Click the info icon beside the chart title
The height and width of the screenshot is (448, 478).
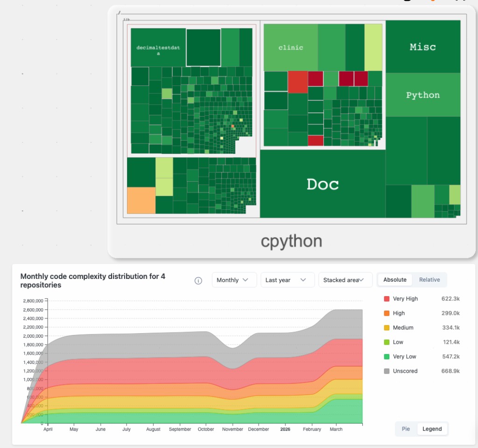coord(198,280)
